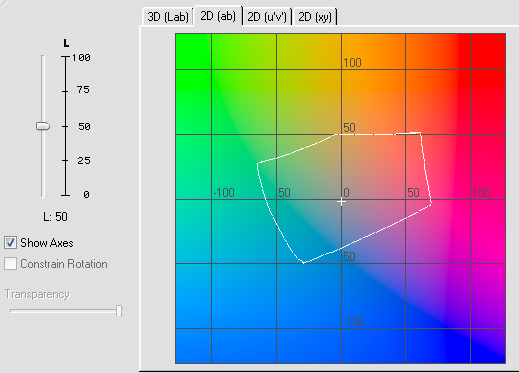The width and height of the screenshot is (519, 373).
Task: Set lightness at the 25 mark
Action: [66, 160]
